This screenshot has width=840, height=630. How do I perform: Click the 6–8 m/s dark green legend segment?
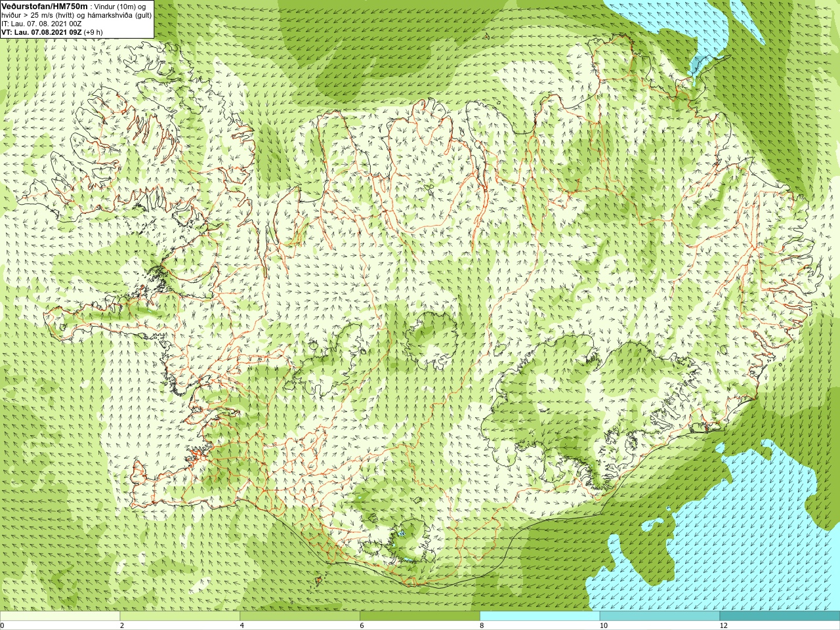point(420,616)
